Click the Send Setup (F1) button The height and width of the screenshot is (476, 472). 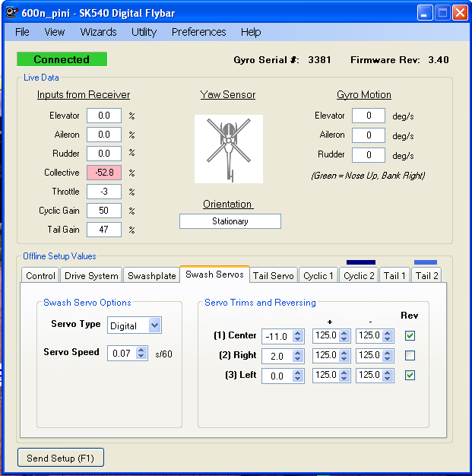(x=61, y=458)
